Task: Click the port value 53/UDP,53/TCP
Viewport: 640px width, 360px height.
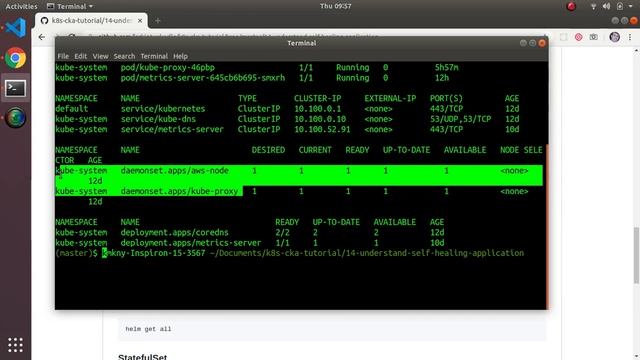Action: coord(460,119)
